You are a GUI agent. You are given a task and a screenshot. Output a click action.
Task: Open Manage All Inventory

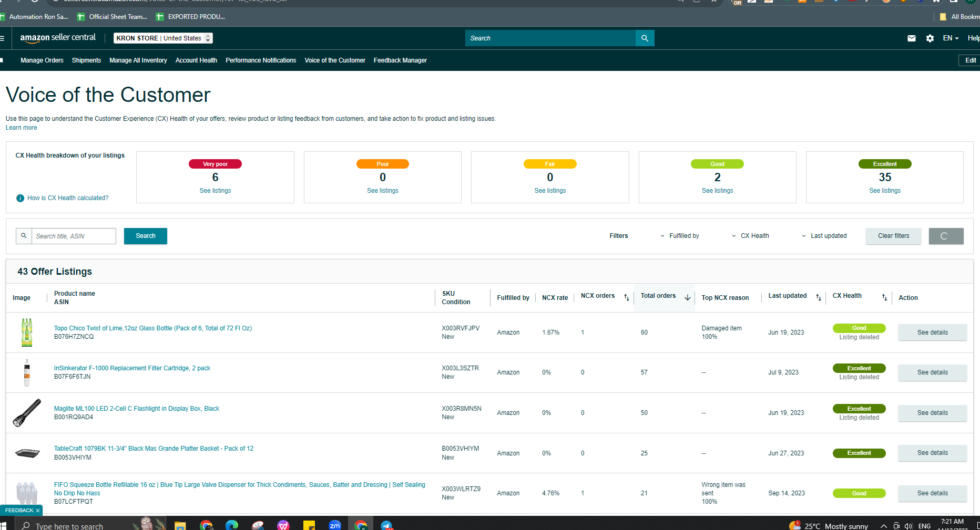coord(138,60)
